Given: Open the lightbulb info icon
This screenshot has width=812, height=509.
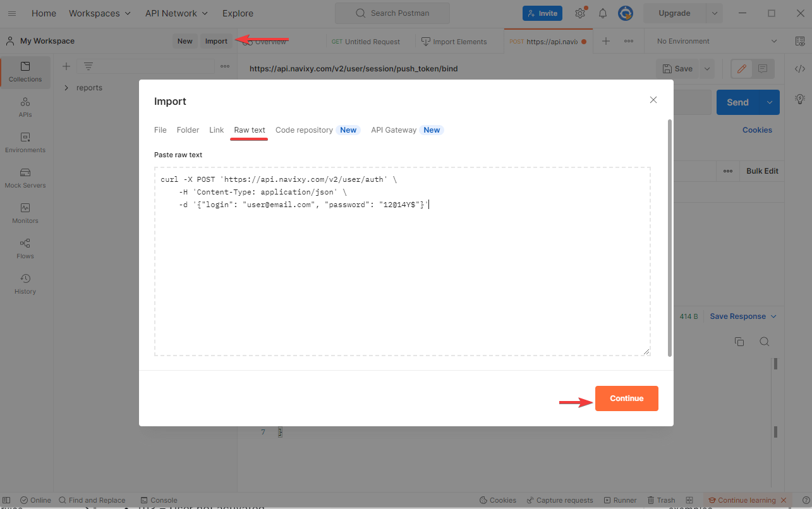Looking at the screenshot, I should [800, 99].
